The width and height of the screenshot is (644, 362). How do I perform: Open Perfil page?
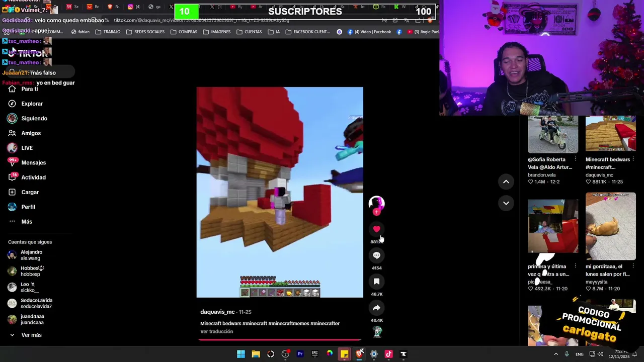click(22, 207)
